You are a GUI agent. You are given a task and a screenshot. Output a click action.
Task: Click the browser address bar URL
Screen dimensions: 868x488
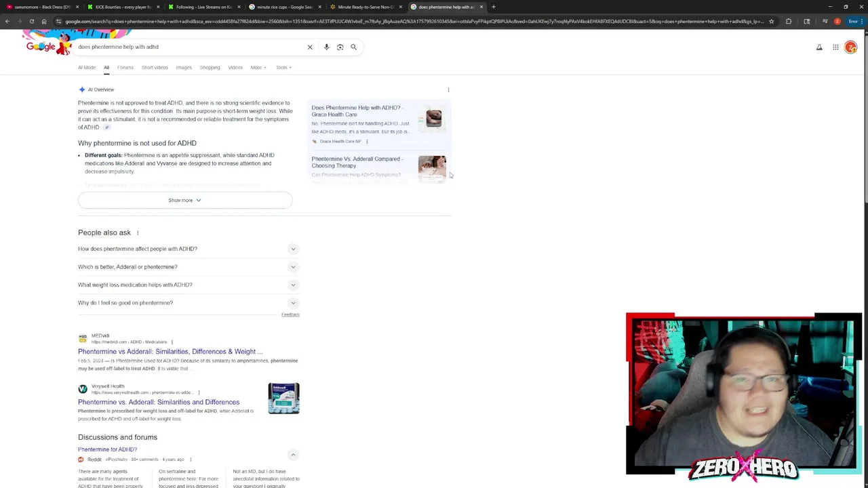[x=414, y=21]
